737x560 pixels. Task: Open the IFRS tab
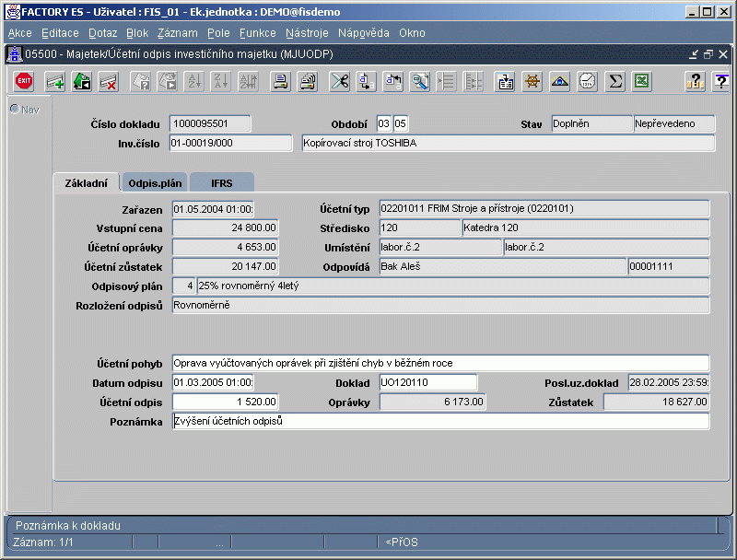pos(221,182)
